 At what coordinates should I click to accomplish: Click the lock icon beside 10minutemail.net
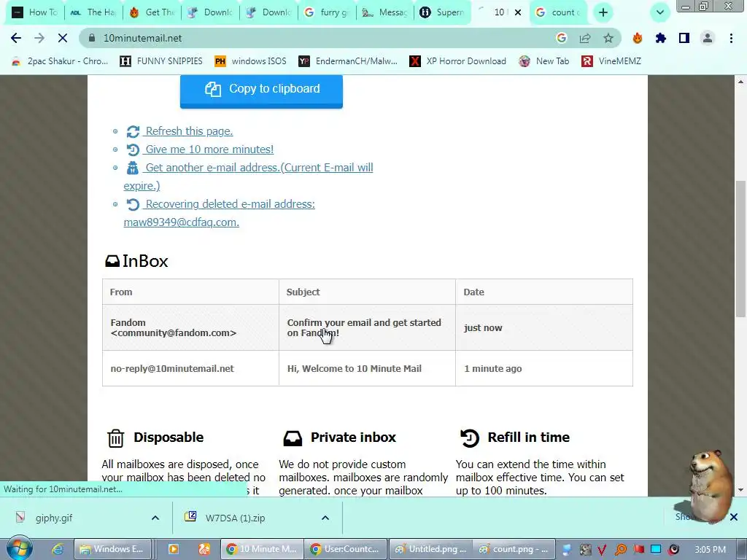(92, 38)
